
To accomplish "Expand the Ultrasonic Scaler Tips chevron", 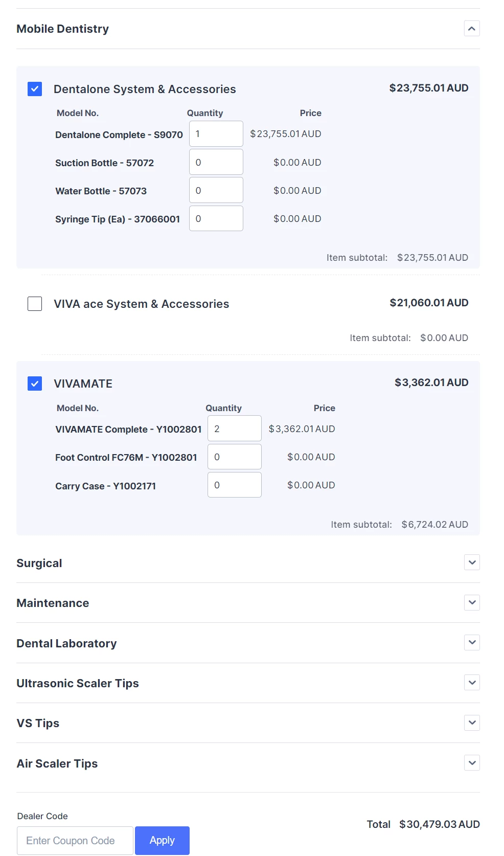I will (x=472, y=682).
